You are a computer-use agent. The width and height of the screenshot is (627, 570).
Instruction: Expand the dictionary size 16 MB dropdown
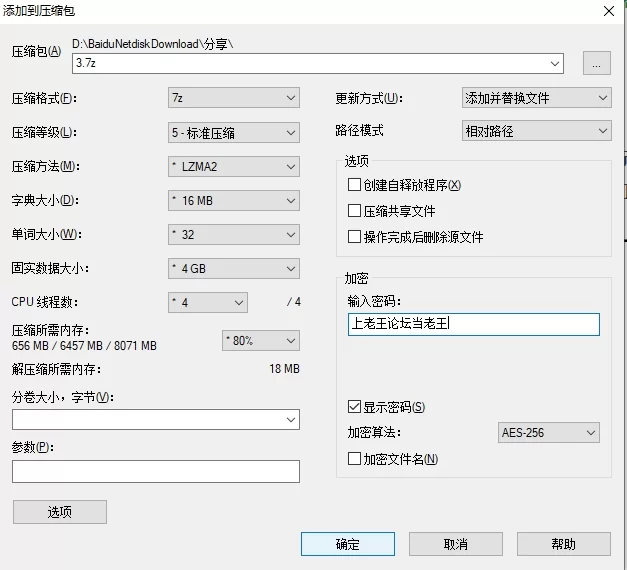point(234,200)
